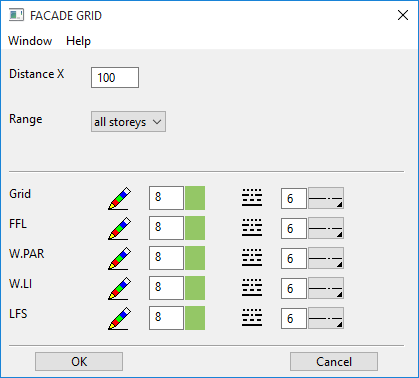419x378 pixels.
Task: Open the Window menu
Action: pyautogui.click(x=30, y=41)
